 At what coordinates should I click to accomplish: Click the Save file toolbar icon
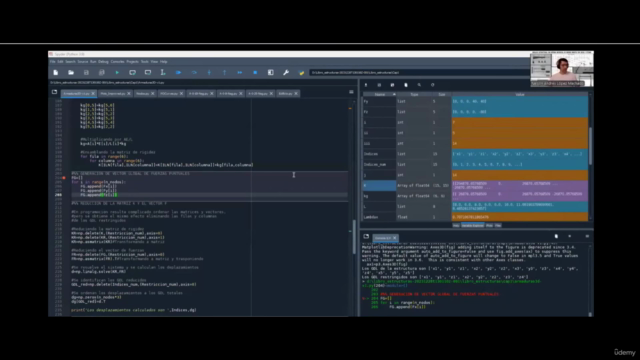coord(86,73)
